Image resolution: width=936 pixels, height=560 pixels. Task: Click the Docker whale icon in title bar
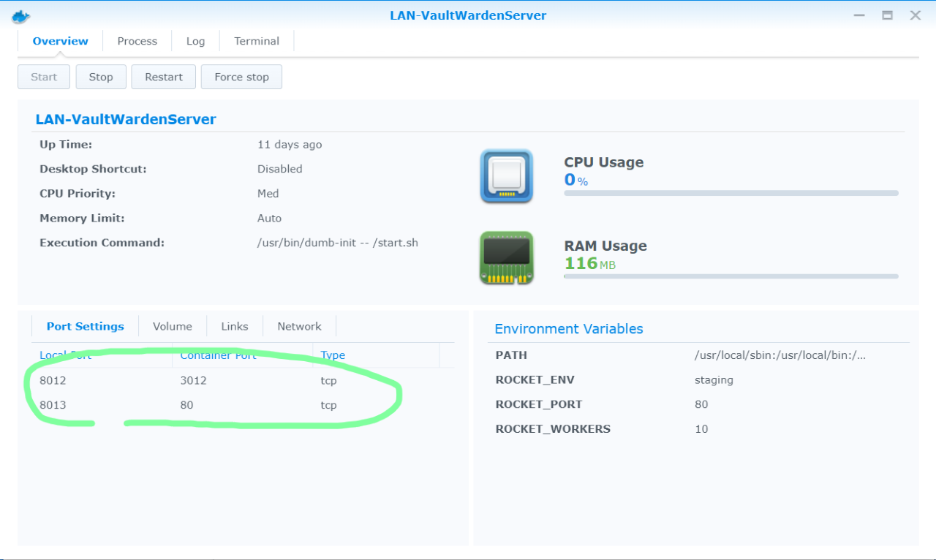click(21, 16)
